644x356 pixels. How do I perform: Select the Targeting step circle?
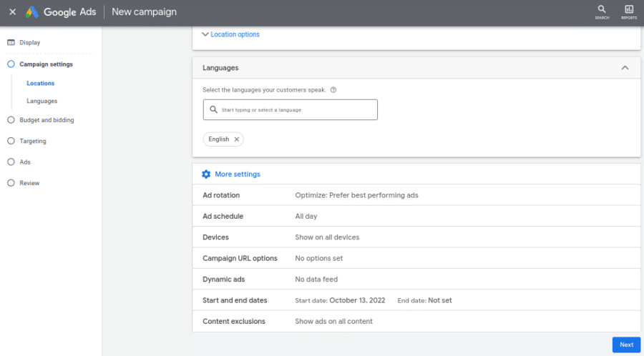11,141
